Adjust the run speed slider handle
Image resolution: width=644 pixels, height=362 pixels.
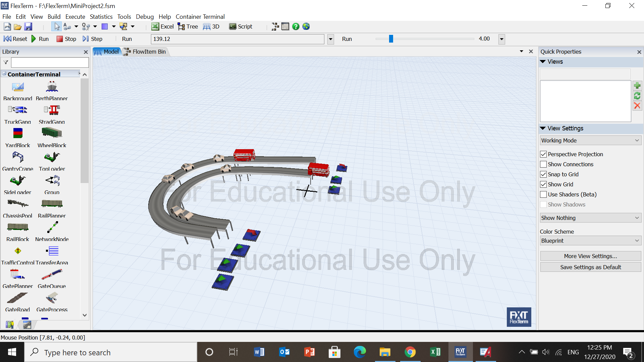(x=391, y=39)
